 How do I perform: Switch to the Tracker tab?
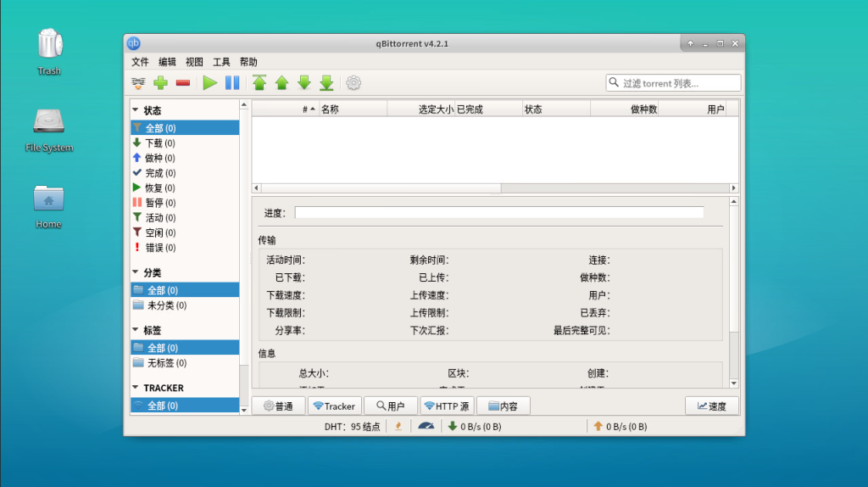[333, 406]
